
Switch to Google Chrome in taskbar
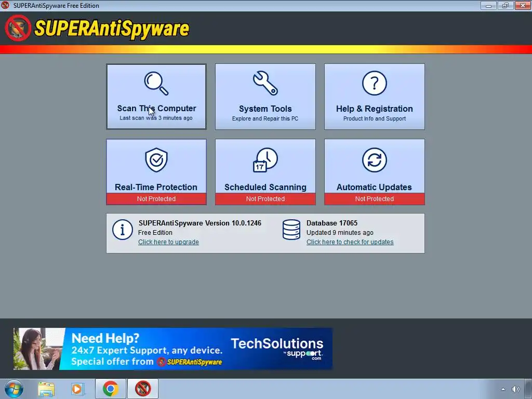point(111,389)
